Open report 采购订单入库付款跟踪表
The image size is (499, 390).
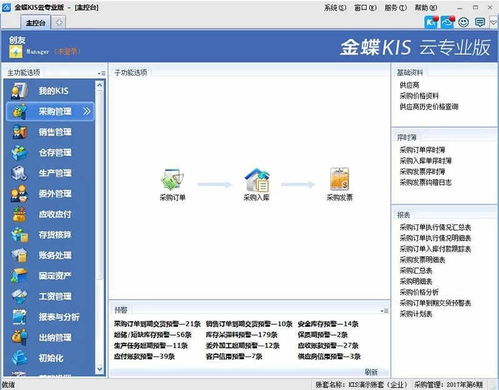point(435,249)
